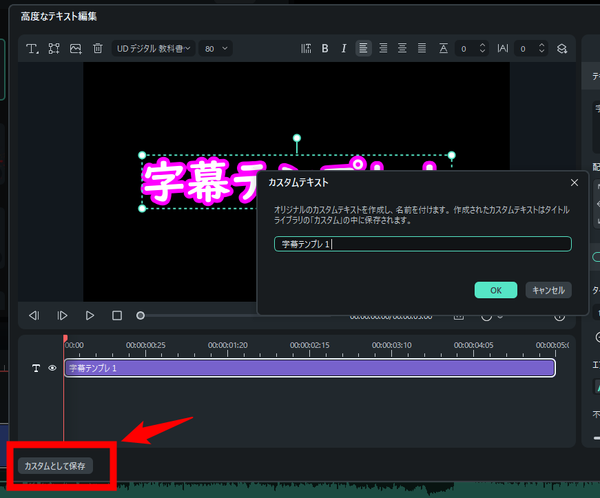The width and height of the screenshot is (600, 498).
Task: Confirm with the OK button
Action: 496,290
